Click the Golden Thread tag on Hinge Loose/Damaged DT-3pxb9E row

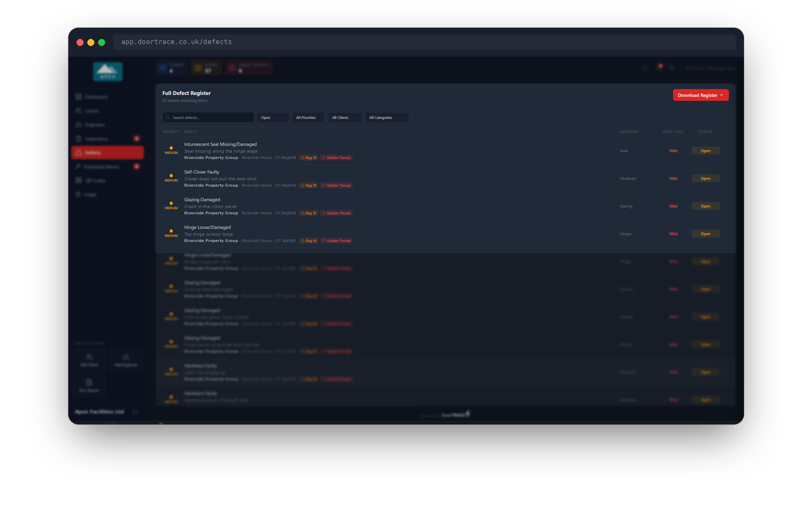tap(337, 241)
